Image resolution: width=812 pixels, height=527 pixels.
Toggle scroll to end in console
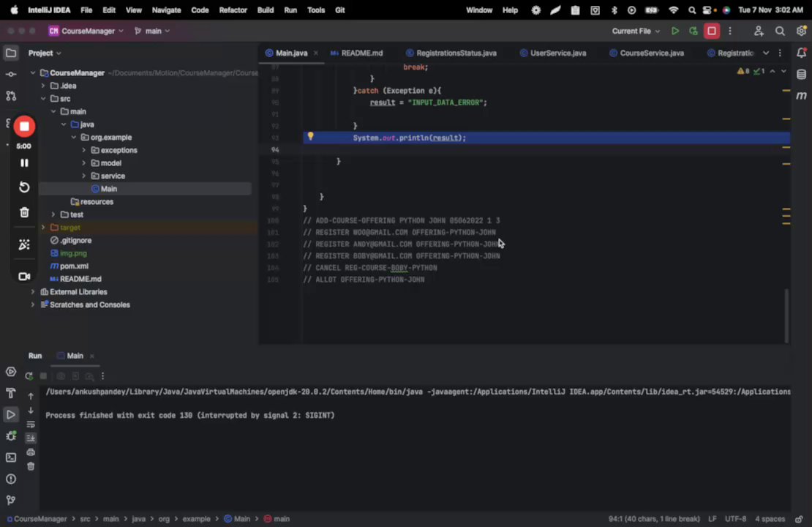31,438
